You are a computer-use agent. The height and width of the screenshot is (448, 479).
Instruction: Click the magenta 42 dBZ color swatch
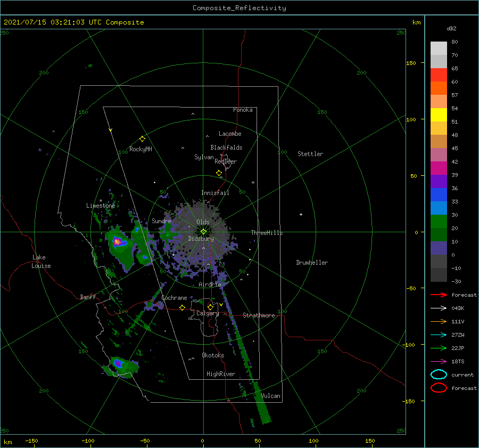pos(439,168)
